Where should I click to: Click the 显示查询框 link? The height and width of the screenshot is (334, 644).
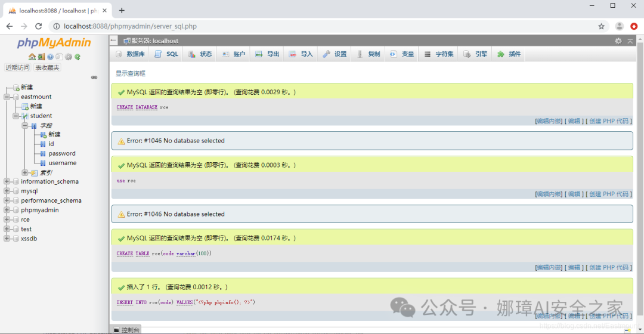(x=131, y=73)
